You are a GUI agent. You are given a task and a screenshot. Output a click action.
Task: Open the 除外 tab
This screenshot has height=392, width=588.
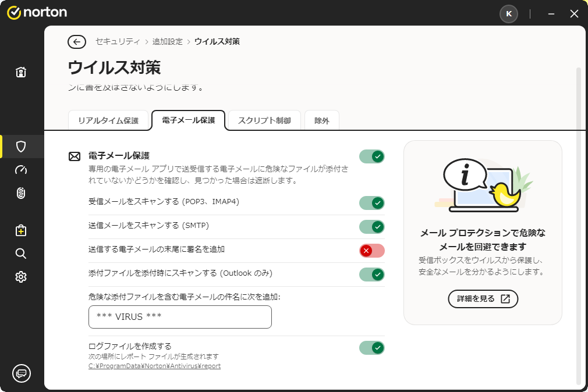322,120
